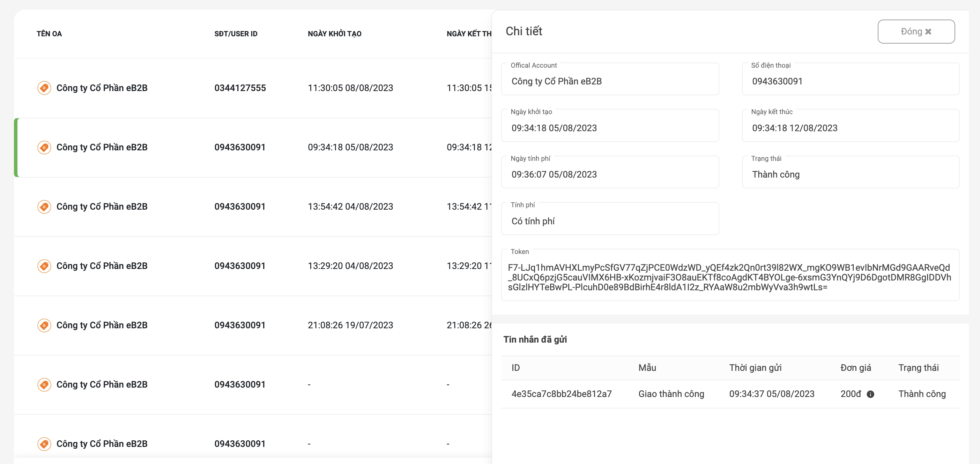Click the Số điện thoại field
The image size is (980, 464).
[x=850, y=79]
